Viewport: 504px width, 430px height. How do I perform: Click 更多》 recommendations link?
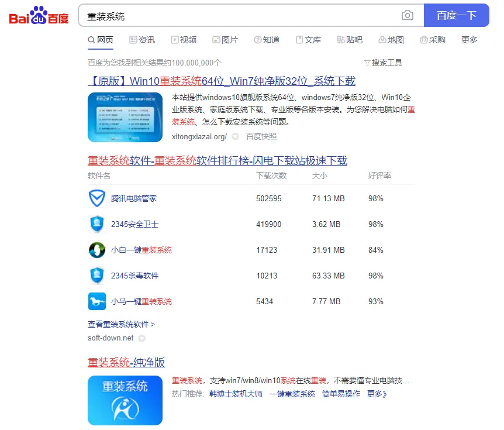(x=377, y=394)
